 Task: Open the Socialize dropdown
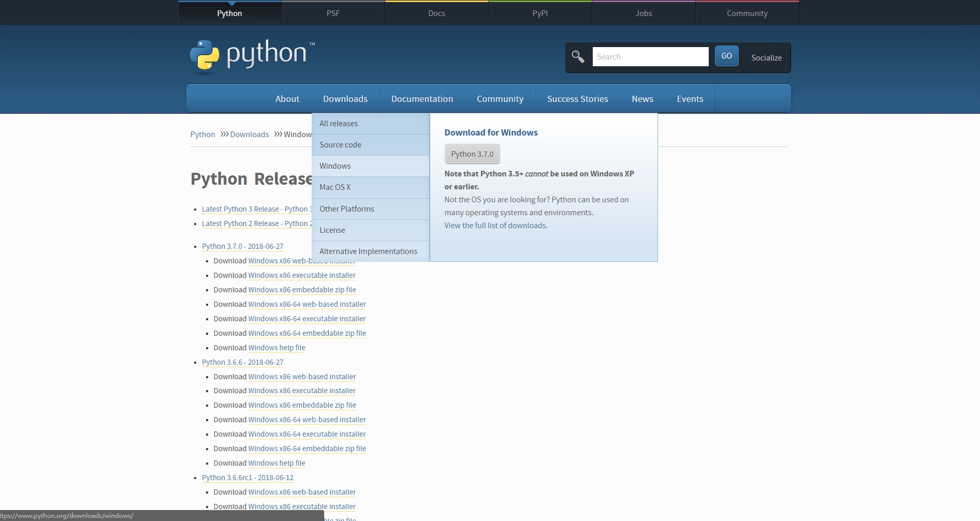766,57
